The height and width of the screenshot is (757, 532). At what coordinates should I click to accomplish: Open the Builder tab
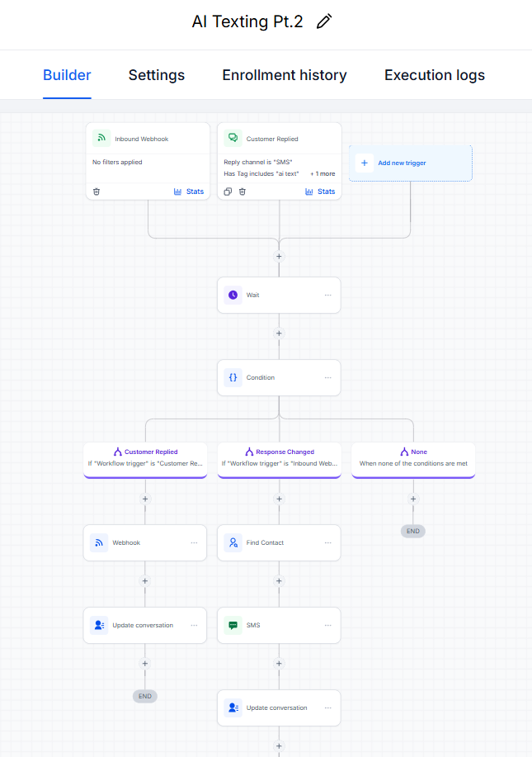[x=67, y=75]
